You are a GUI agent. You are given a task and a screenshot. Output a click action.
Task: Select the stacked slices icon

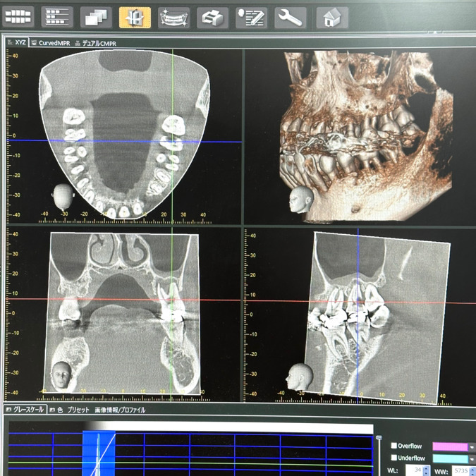[x=96, y=18]
